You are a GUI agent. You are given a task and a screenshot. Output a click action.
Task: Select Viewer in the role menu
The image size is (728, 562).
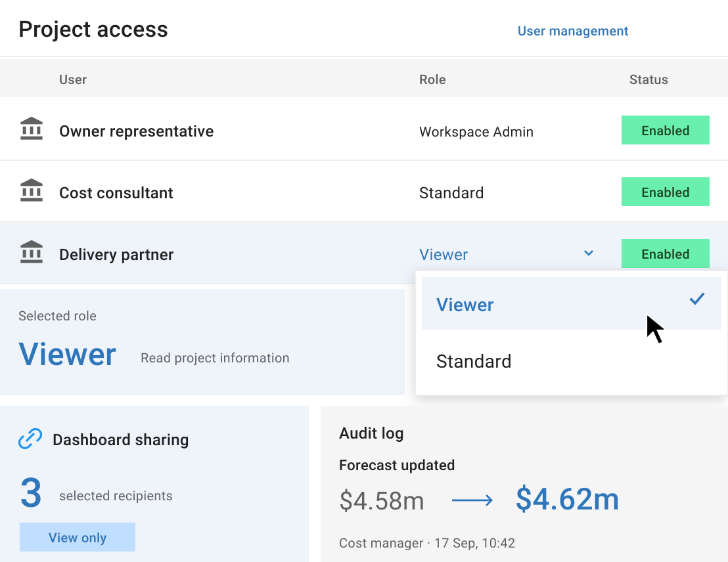(x=571, y=303)
